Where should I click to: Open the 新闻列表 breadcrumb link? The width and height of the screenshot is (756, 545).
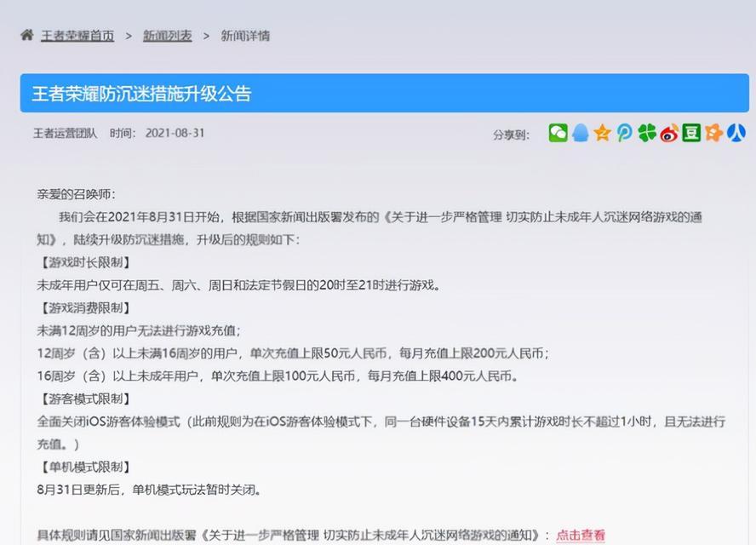tap(168, 36)
